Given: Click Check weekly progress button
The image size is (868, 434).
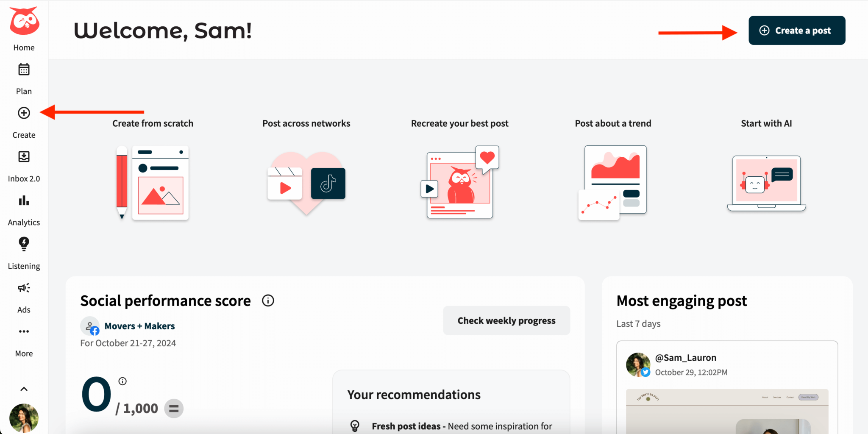Looking at the screenshot, I should coord(506,320).
